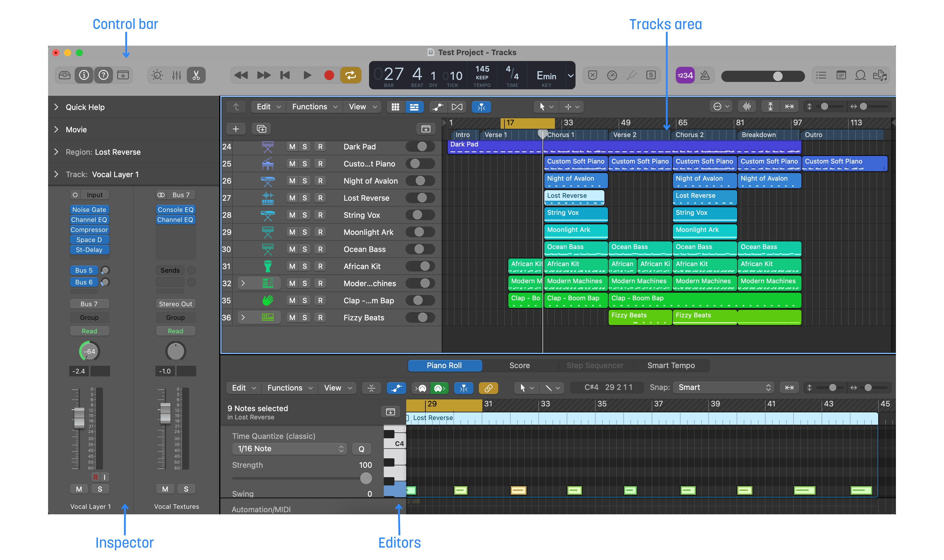This screenshot has height=560, width=944.
Task: Open the Noise Gate plug-in
Action: 89,210
